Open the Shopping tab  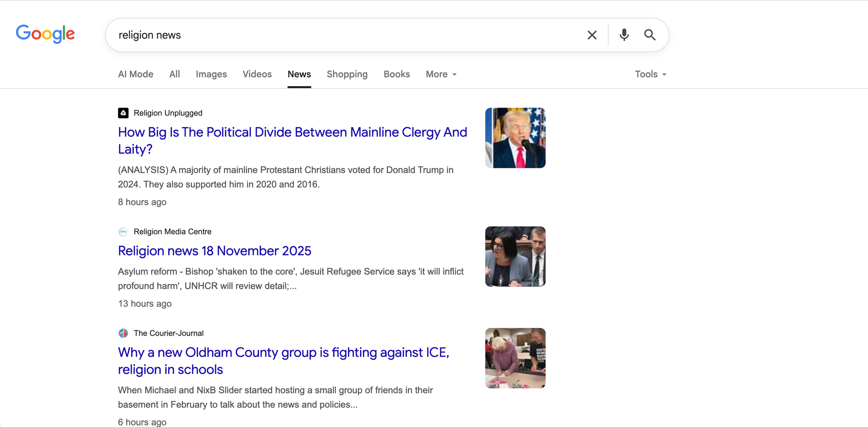click(347, 74)
